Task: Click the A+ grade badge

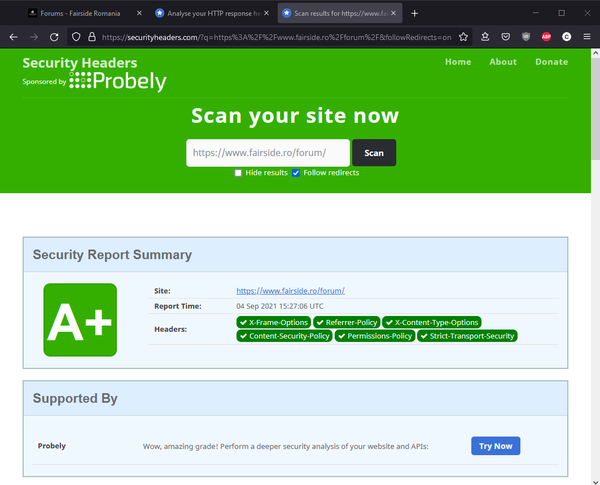Action: (x=80, y=320)
